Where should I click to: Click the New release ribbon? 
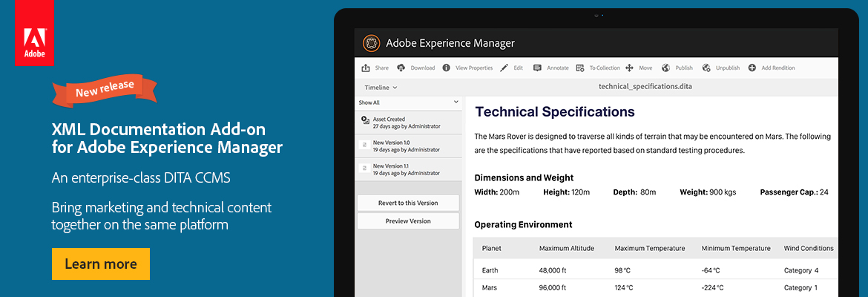(x=105, y=89)
